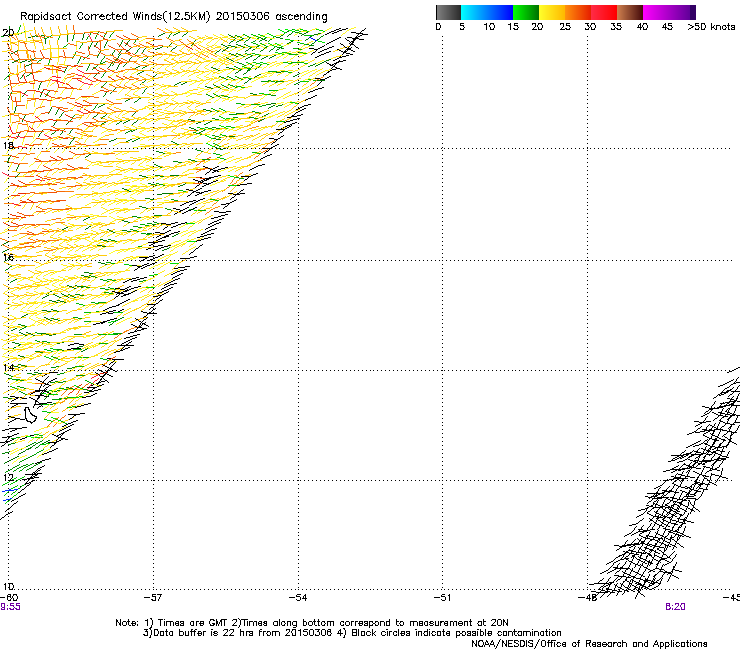The height and width of the screenshot is (650, 740).
Task: Click the brown 35-40 knots legend swatch
Action: point(630,12)
